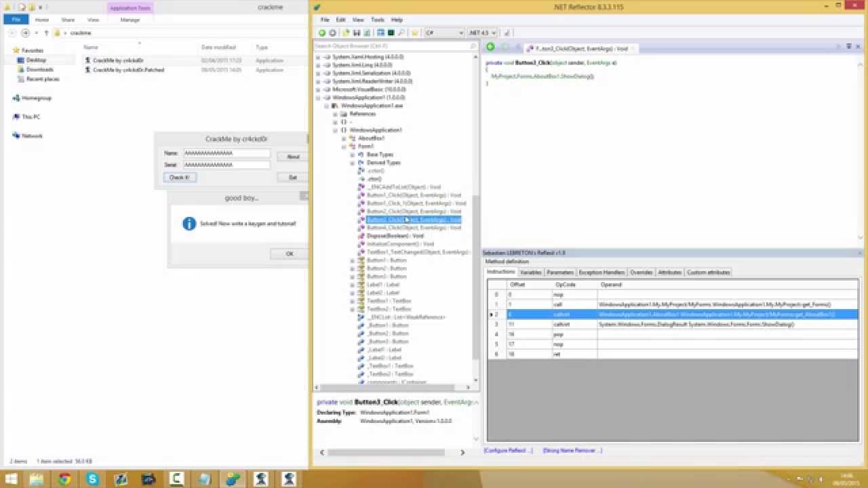Switch to the Variables tab in Reflexil
The width and height of the screenshot is (868, 488).
coord(531,272)
